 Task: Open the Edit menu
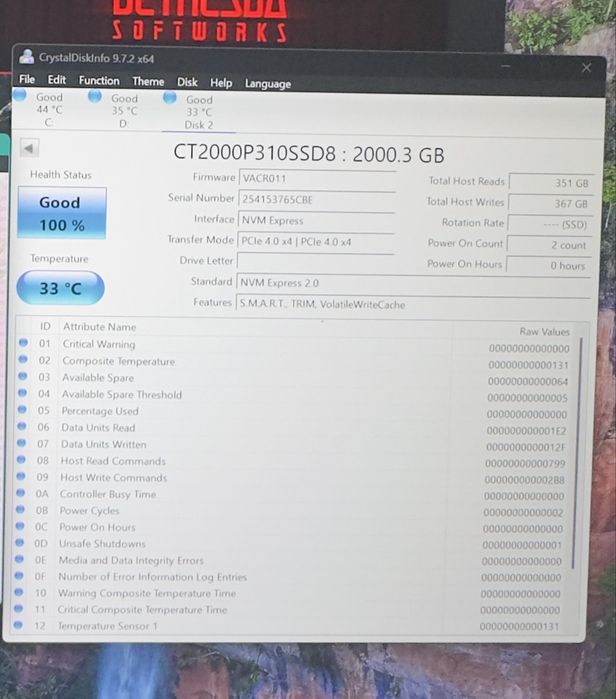pyautogui.click(x=57, y=80)
